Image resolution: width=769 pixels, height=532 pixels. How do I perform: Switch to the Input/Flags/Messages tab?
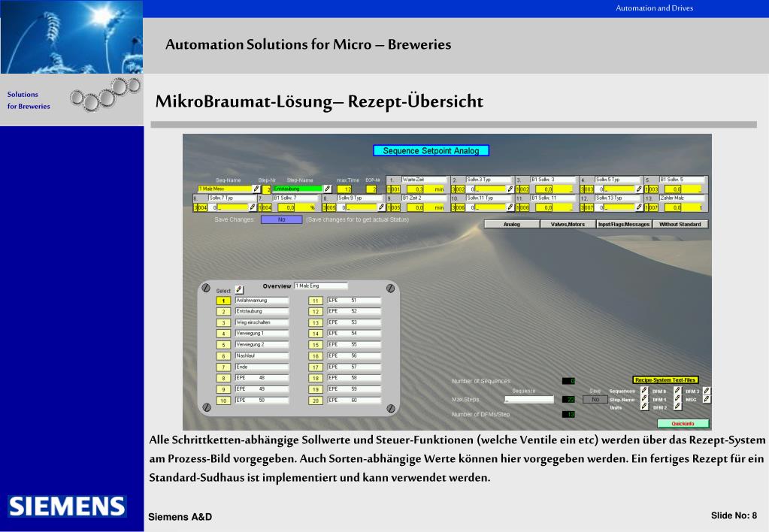(x=624, y=224)
